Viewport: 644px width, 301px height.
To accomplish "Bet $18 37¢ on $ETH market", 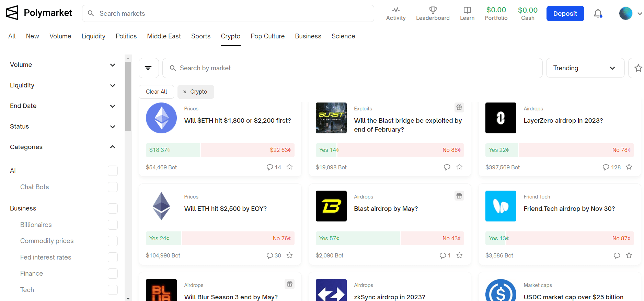I will tap(173, 150).
